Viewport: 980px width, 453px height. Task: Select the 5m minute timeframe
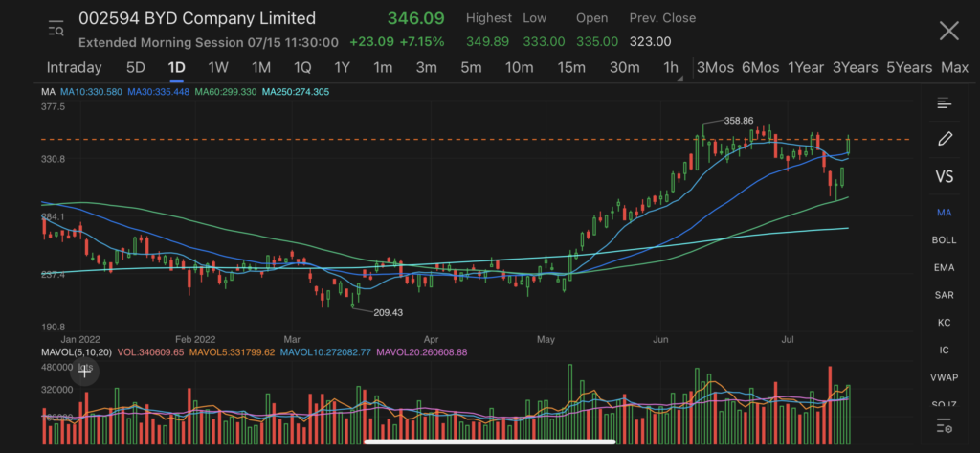(x=471, y=68)
